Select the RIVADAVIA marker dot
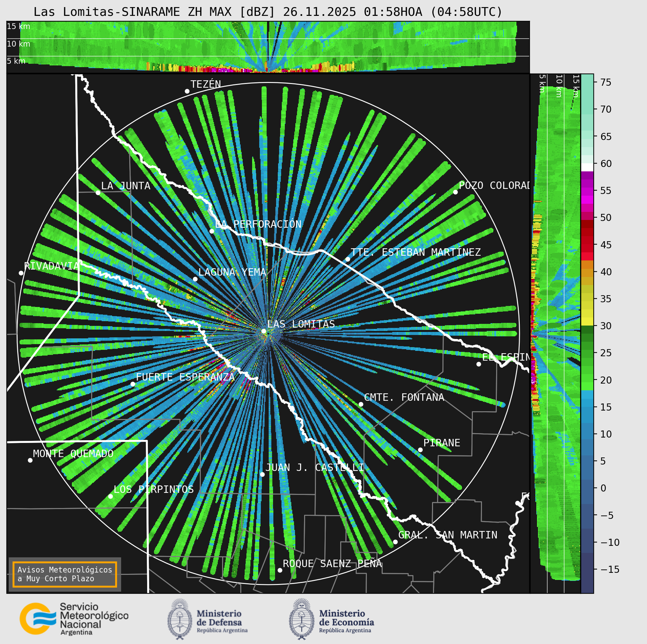The height and width of the screenshot is (644, 647). click(21, 273)
